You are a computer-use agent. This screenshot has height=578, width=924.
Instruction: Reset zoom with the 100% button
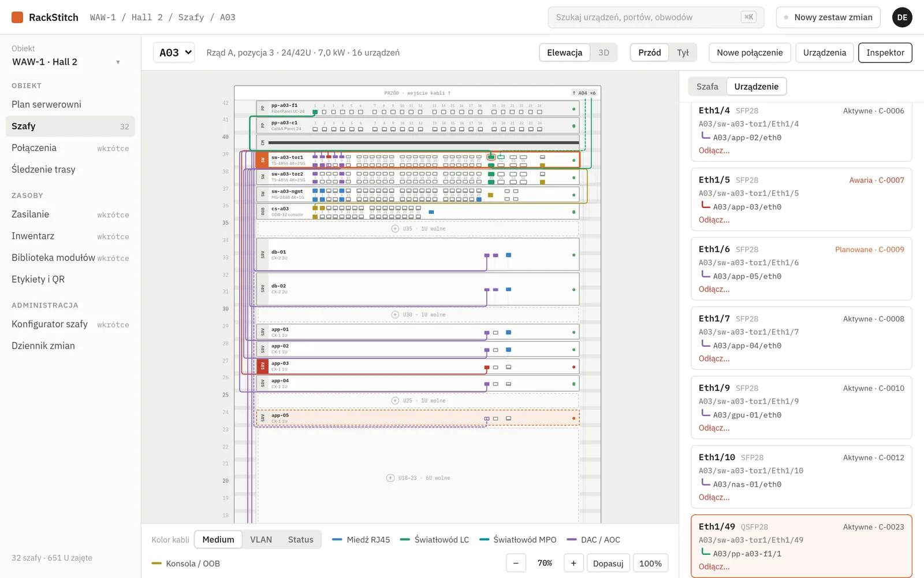(650, 563)
